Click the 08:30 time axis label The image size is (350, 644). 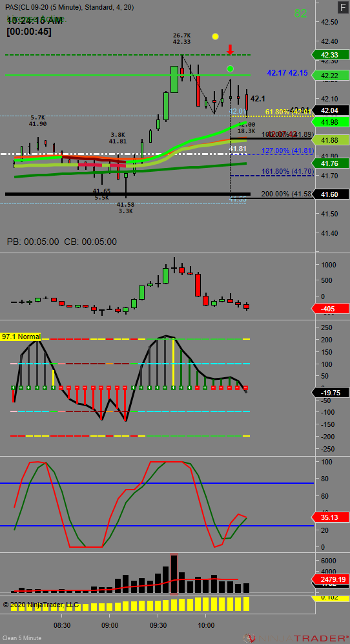62,624
